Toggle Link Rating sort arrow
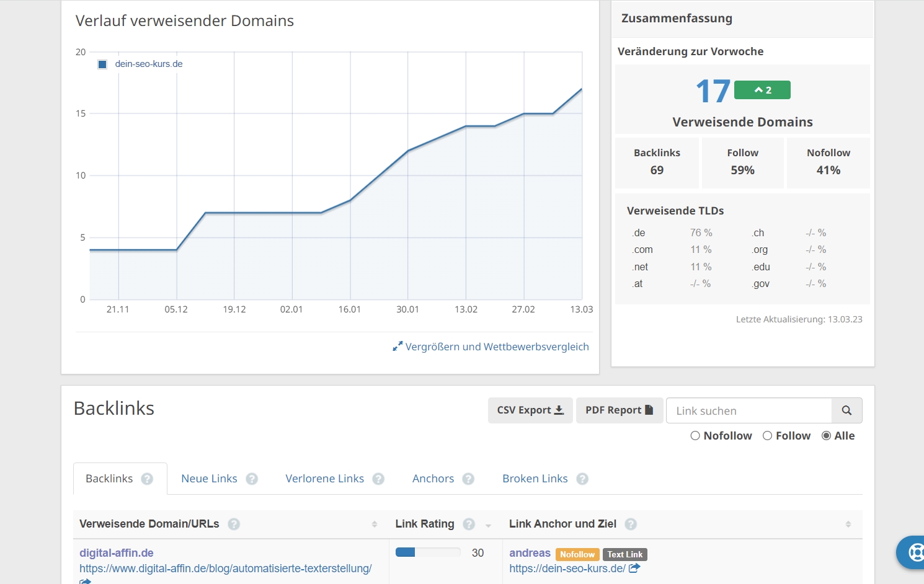924x584 pixels. pyautogui.click(x=488, y=526)
